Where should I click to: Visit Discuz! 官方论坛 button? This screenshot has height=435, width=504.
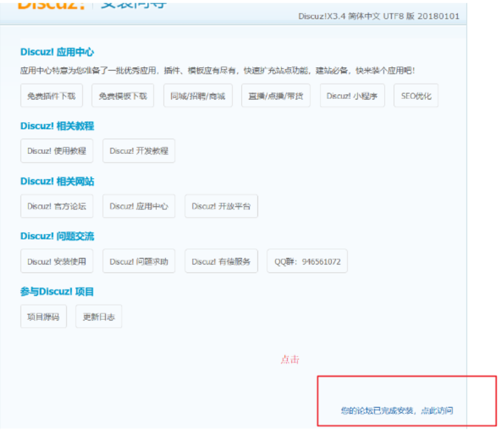pos(57,206)
